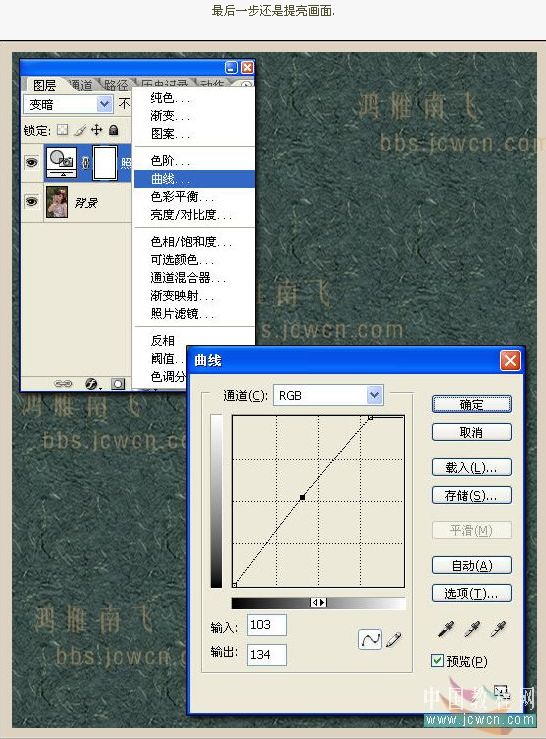The width and height of the screenshot is (546, 739).
Task: Choose the smooth curve point-editing icon
Action: click(x=370, y=640)
